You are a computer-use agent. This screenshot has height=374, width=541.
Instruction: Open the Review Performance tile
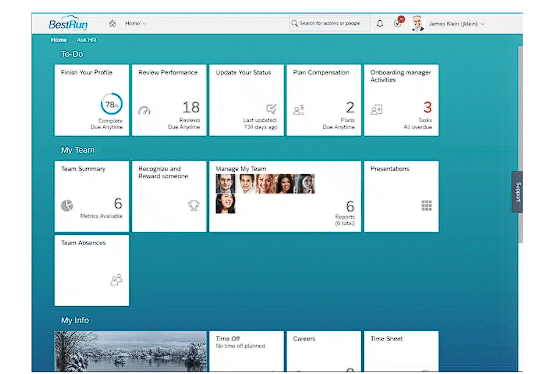coord(169,100)
